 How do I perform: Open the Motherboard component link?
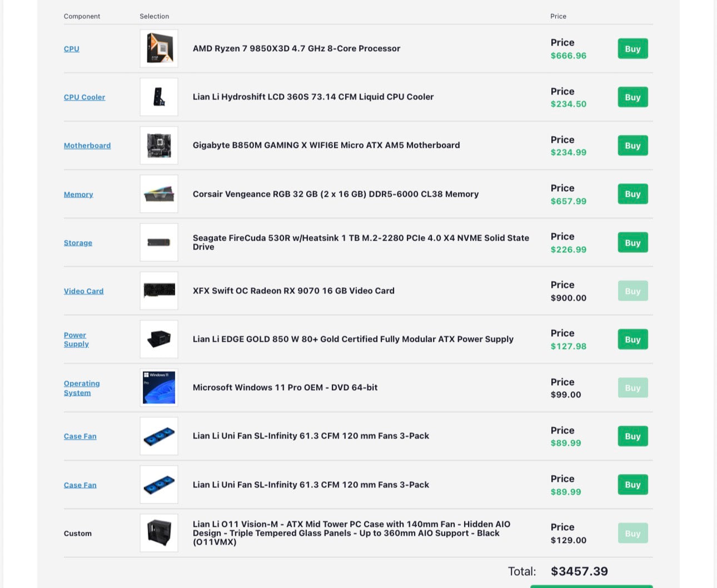pos(87,146)
